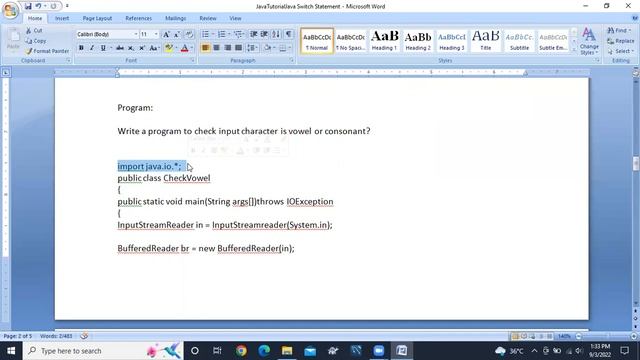Apply the Subtitle style
This screenshot has width=640, height=360.
coord(519,41)
